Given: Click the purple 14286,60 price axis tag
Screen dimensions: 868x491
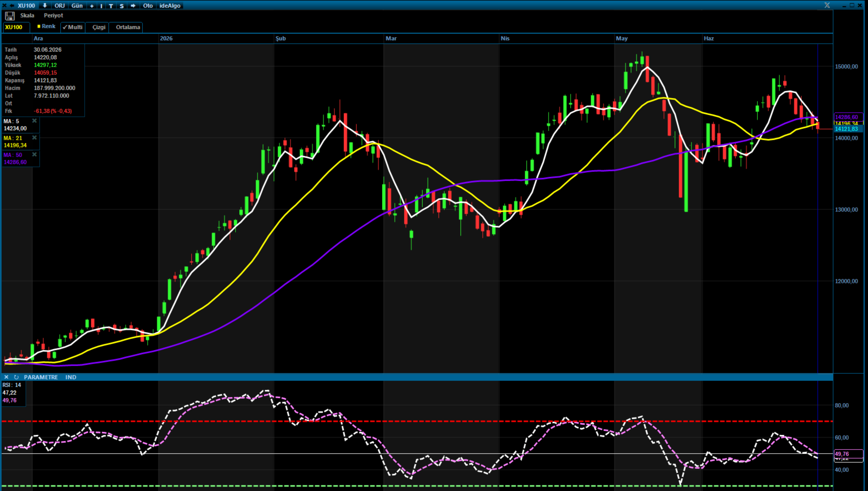Looking at the screenshot, I should [x=849, y=117].
